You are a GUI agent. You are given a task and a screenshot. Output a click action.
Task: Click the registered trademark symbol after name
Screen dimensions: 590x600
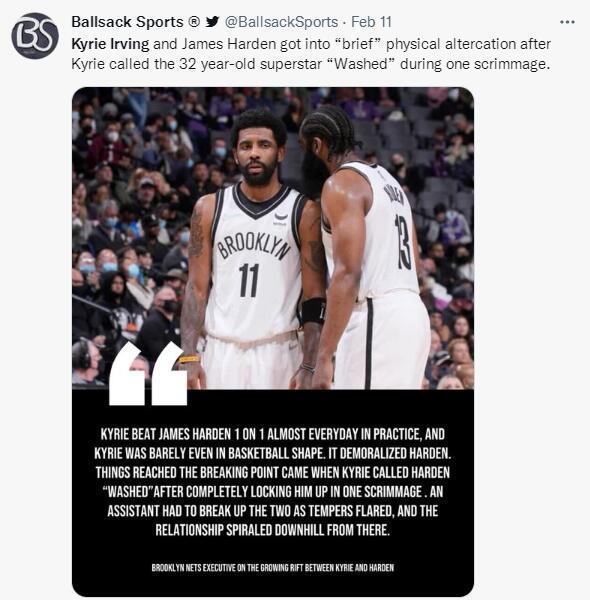coord(194,21)
